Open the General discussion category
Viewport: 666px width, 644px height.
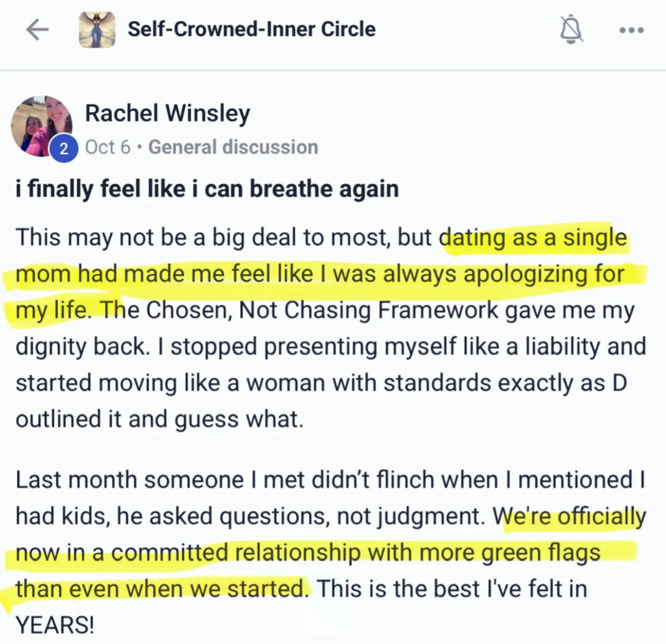coord(233,147)
